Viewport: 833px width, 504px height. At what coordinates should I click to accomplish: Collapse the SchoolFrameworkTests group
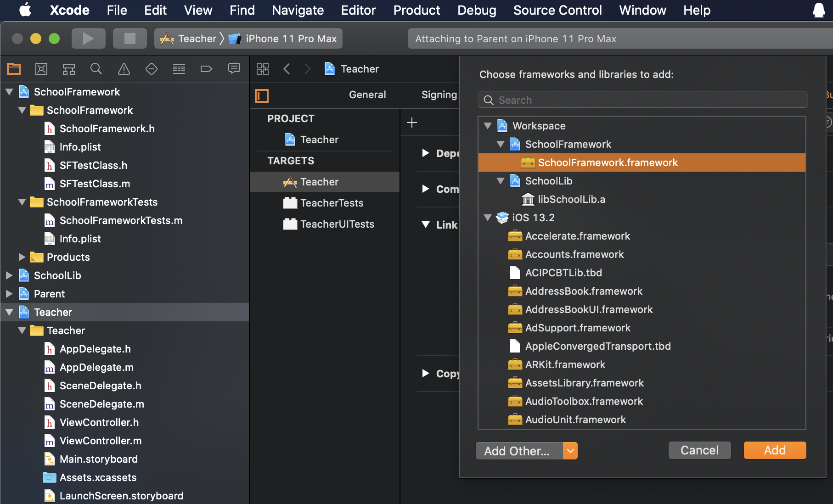(22, 202)
